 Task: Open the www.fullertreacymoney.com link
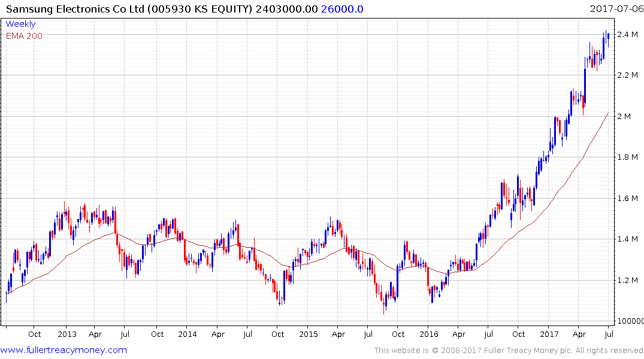(x=64, y=350)
